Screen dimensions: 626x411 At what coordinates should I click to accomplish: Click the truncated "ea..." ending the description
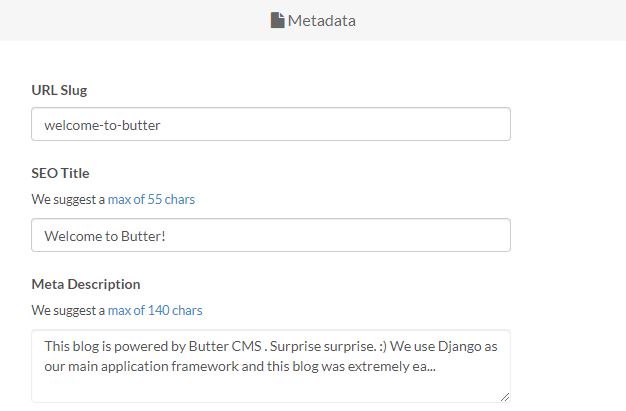tap(424, 367)
